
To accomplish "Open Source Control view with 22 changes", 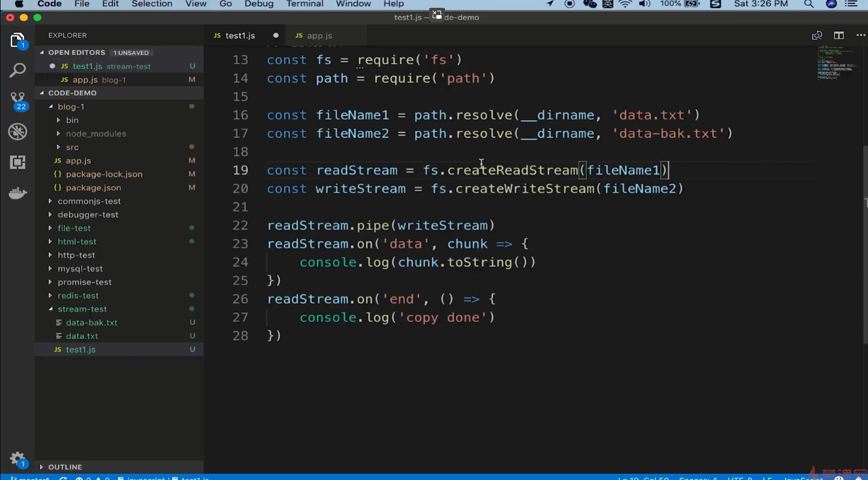I will 17,101.
